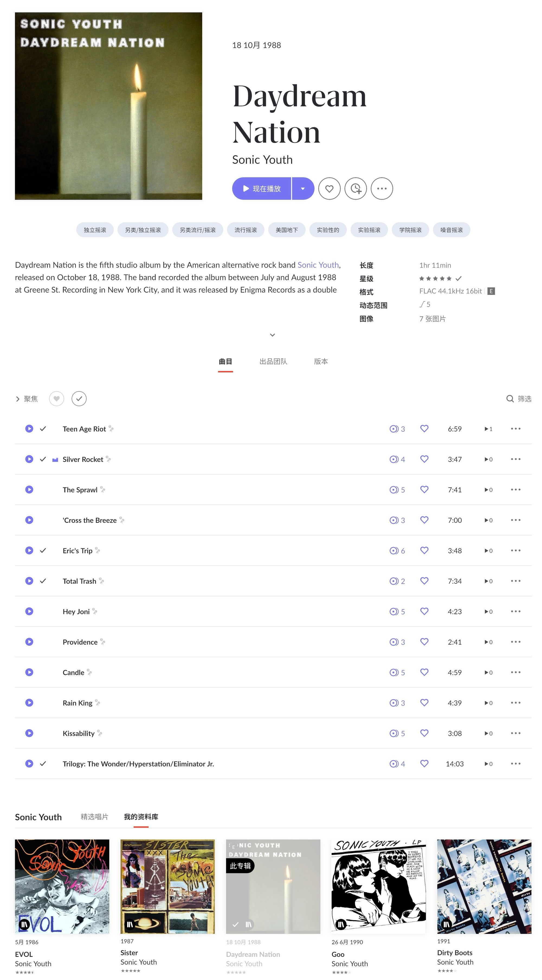Click the 实验摇滚 genre tag

pyautogui.click(x=369, y=230)
